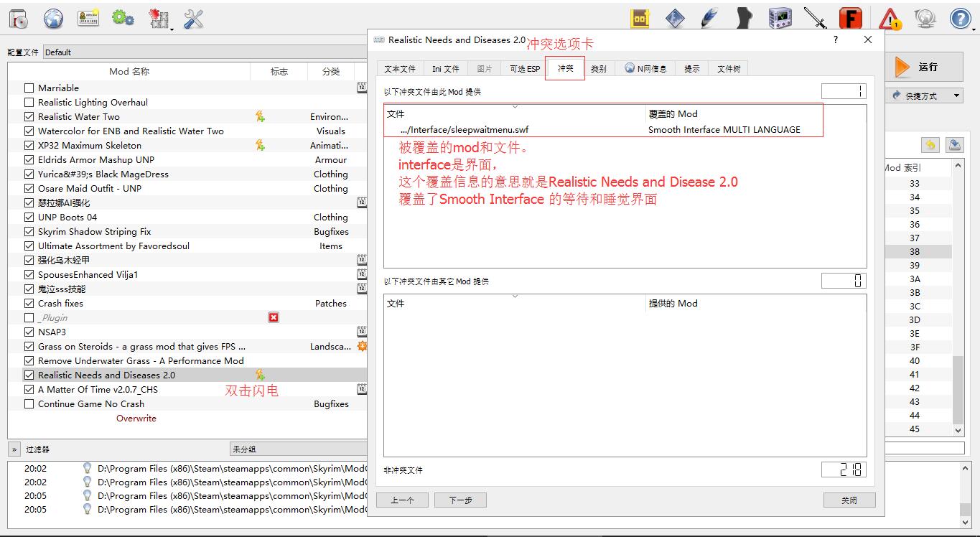Viewport: 980px width, 537px height.
Task: Click the install mod from archive icon
Action: coord(19,19)
